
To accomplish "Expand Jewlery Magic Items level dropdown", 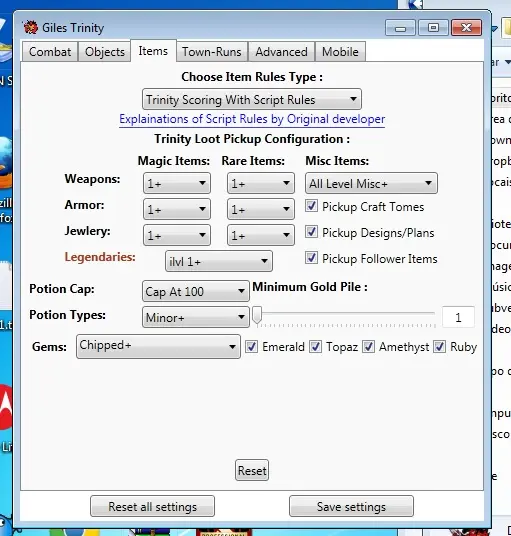I will (177, 235).
